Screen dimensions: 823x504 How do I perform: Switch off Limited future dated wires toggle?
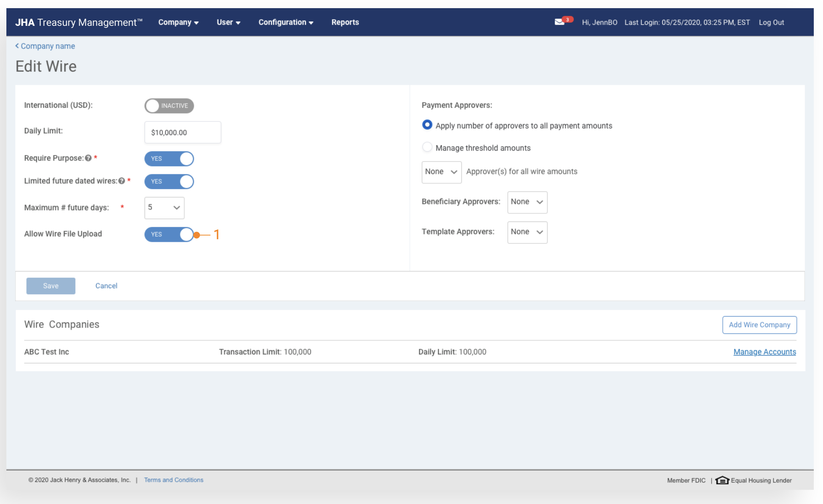[169, 181]
